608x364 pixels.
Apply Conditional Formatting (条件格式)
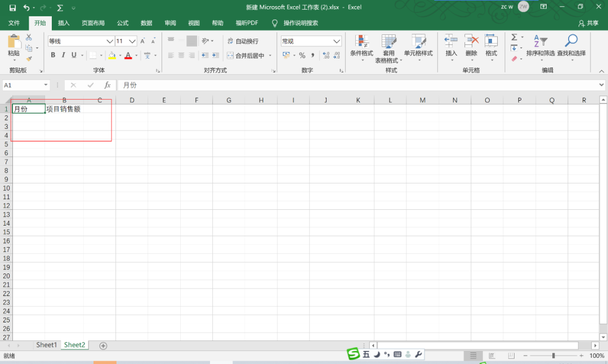click(x=361, y=45)
